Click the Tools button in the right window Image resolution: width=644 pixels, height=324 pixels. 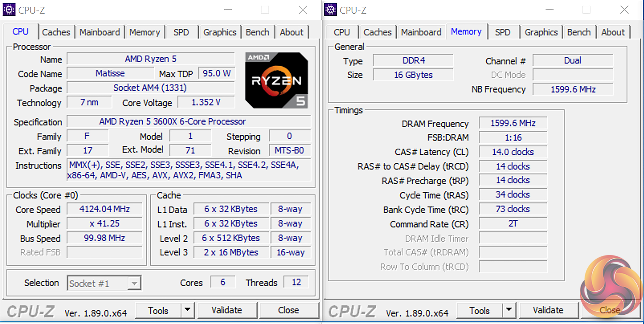(x=480, y=310)
